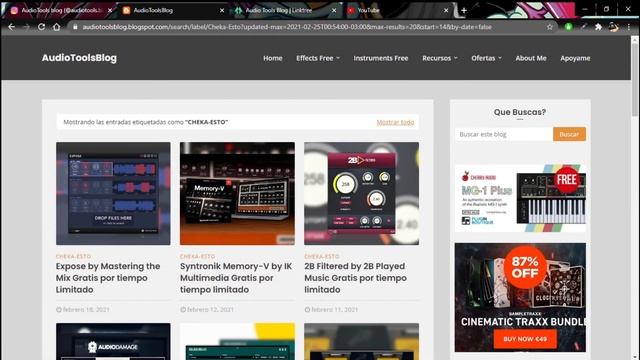Open 2B Filtered by 2B Played Music post title
This screenshot has height=360, width=640.
pyautogui.click(x=355, y=278)
